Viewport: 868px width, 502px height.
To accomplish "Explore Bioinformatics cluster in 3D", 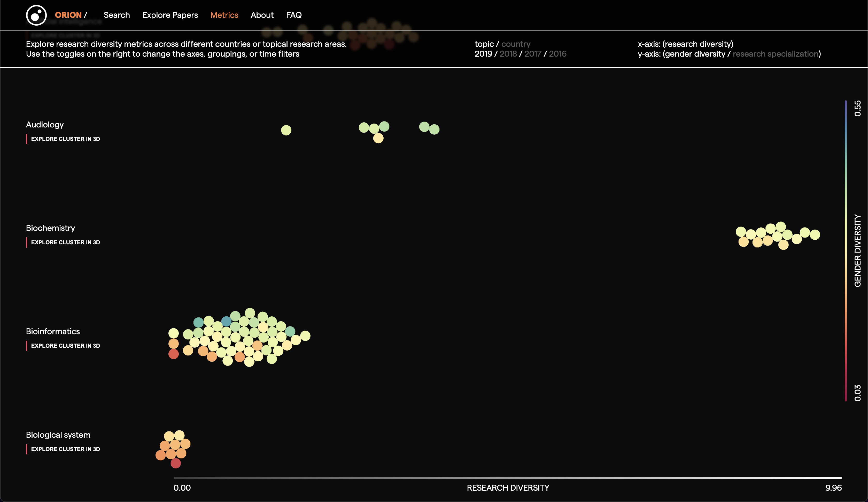I will click(65, 346).
